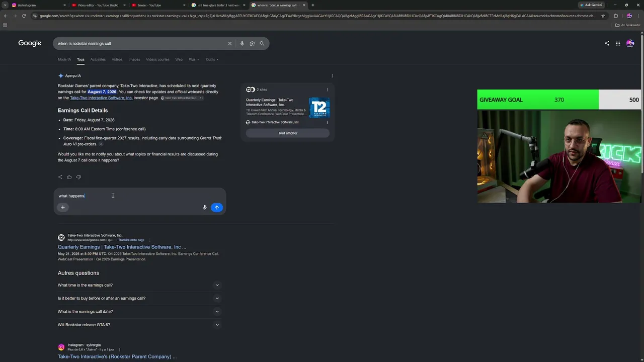Click the 'Tout afficher' button
Screen dimensions: 644x362
[x=288, y=133]
